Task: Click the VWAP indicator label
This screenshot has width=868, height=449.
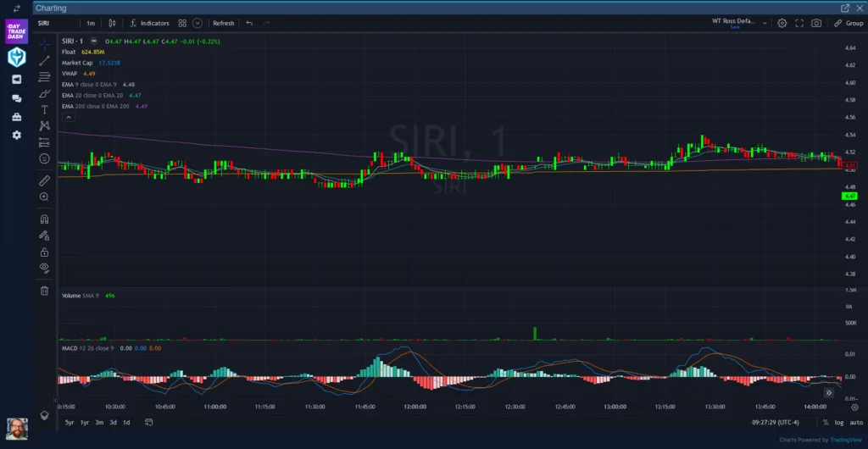Action: [70, 74]
